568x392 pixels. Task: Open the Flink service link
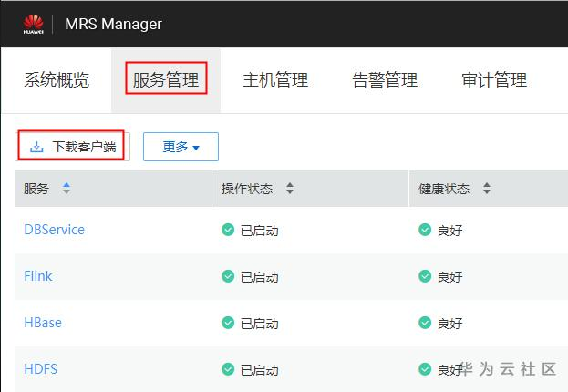[x=38, y=276]
